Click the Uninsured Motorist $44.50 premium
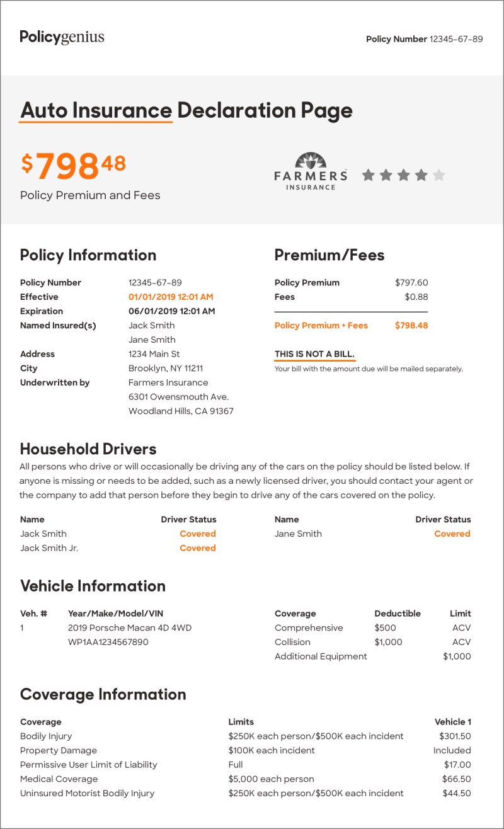Image resolution: width=504 pixels, height=829 pixels. click(x=455, y=793)
